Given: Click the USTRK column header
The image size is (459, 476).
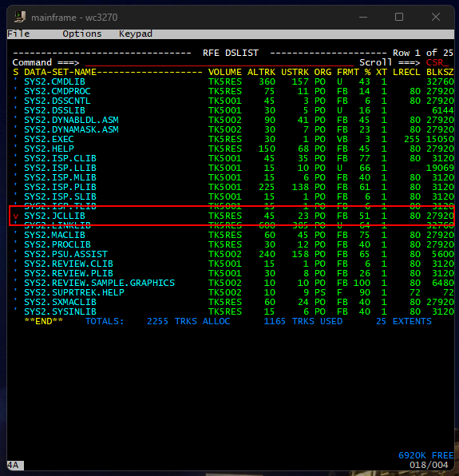Looking at the screenshot, I should (x=295, y=72).
